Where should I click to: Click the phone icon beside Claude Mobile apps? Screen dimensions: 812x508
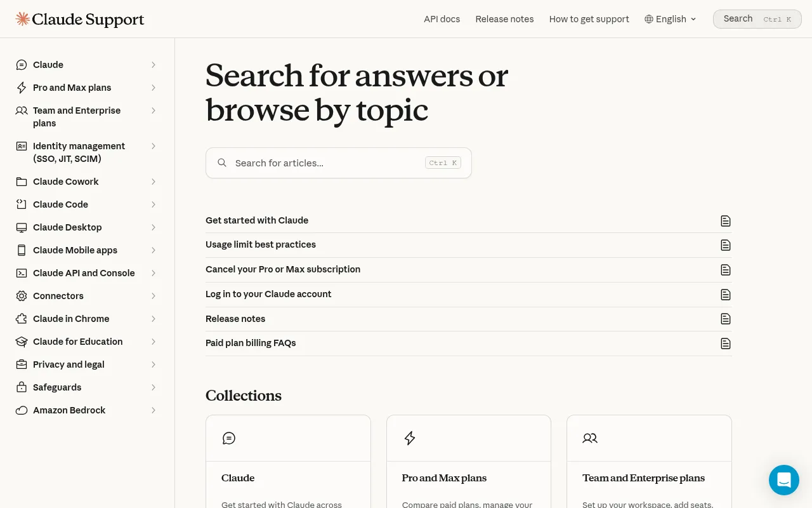click(22, 250)
